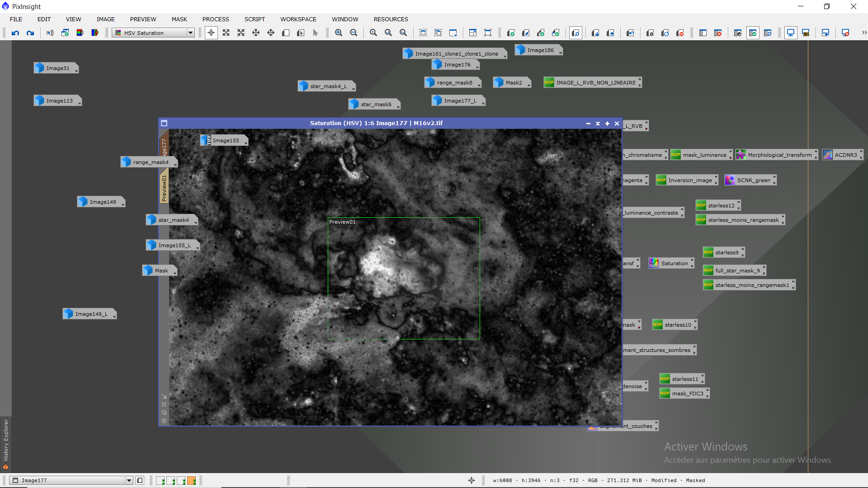This screenshot has height=488, width=868.
Task: Open the HSV Saturation display channel dropdown
Action: (x=190, y=33)
